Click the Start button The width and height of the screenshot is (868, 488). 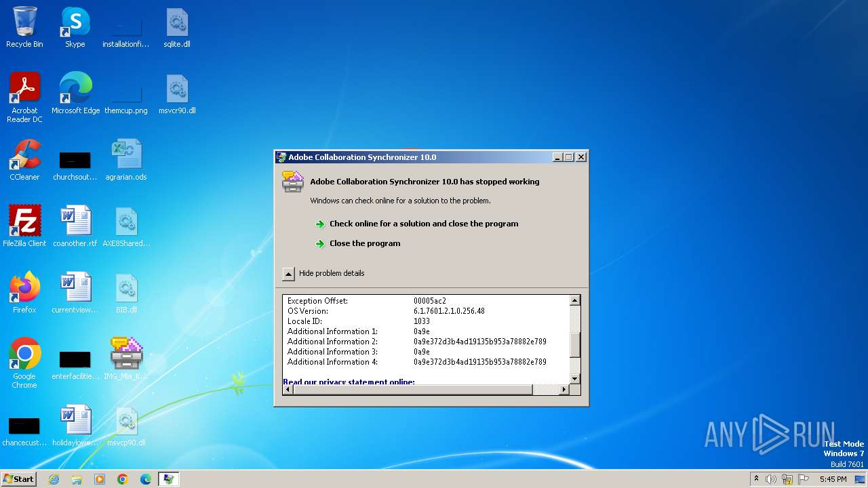tap(19, 479)
